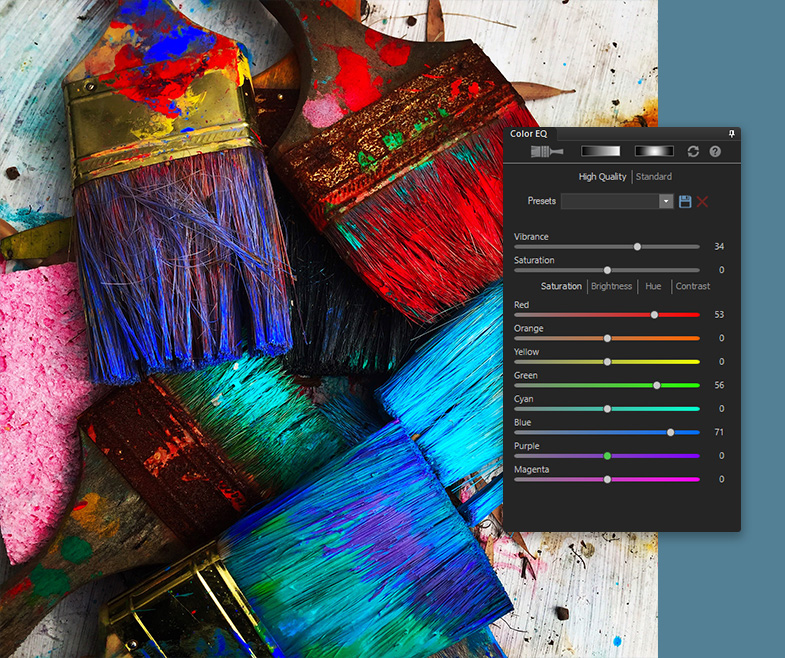This screenshot has width=785, height=658.
Task: Click the Cyan slider handle
Action: 607,409
